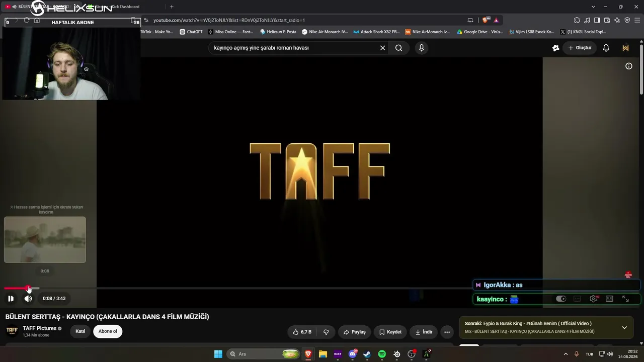Screen dimensions: 644x362
Task: Open Steam from the taskbar
Action: coord(367,354)
